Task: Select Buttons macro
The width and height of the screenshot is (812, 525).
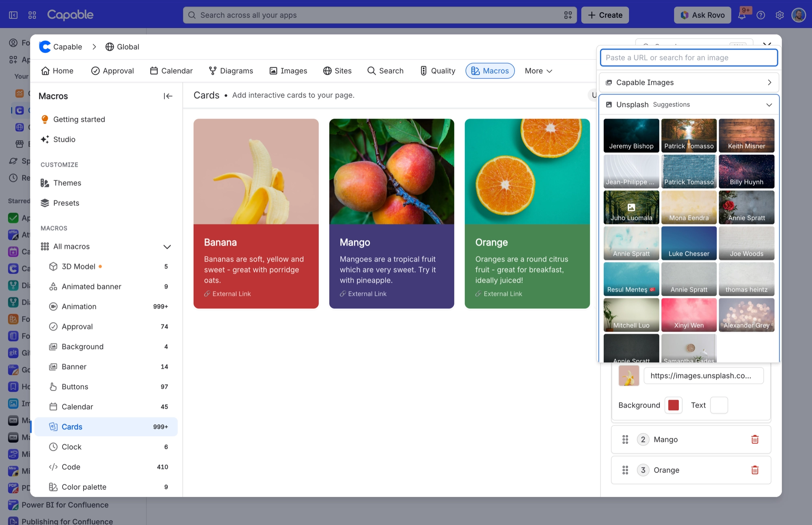Action: [106, 387]
